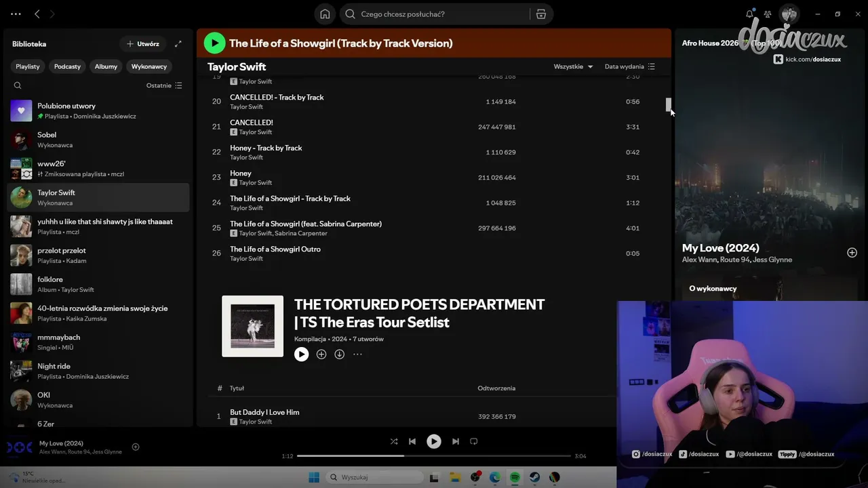Select track But Daddy I Love Him
Image resolution: width=868 pixels, height=488 pixels.
(264, 412)
